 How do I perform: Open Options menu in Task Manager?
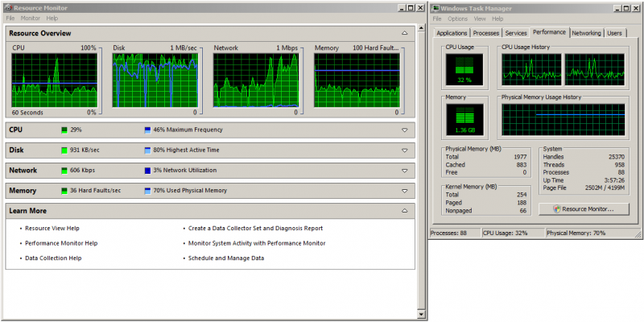(458, 19)
